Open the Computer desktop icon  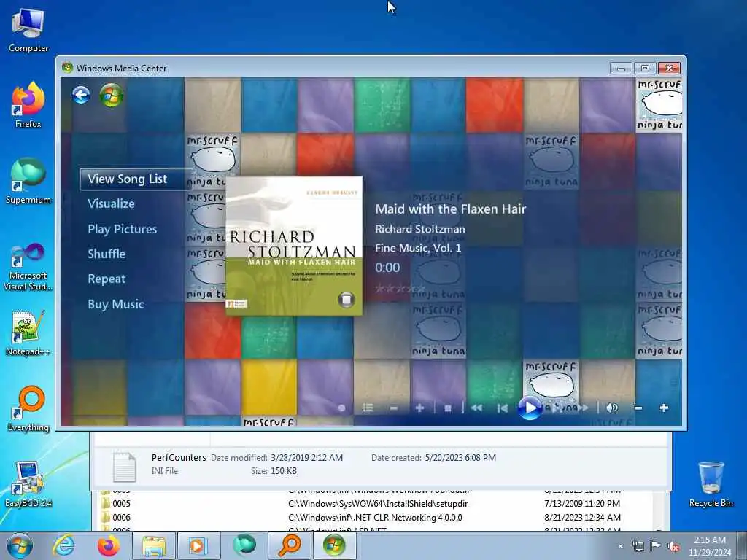coord(28,31)
